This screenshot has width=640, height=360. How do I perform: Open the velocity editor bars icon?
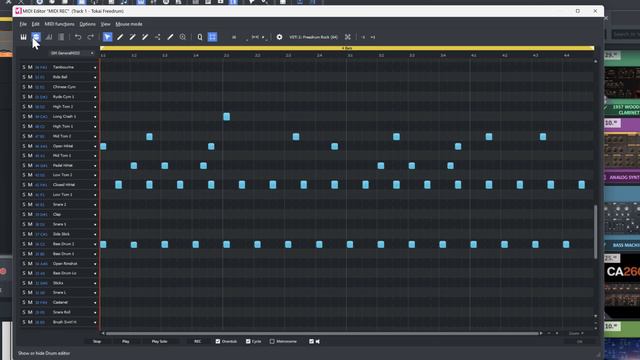coord(49,37)
